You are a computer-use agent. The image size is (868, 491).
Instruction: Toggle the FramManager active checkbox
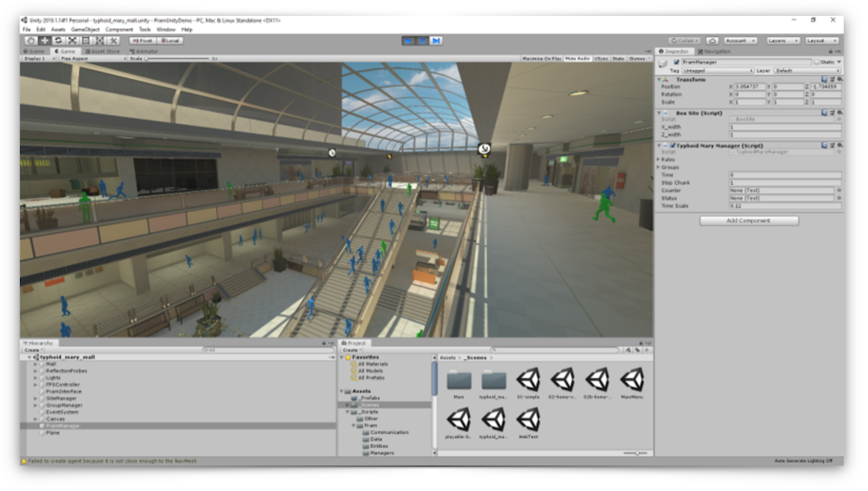click(x=676, y=62)
